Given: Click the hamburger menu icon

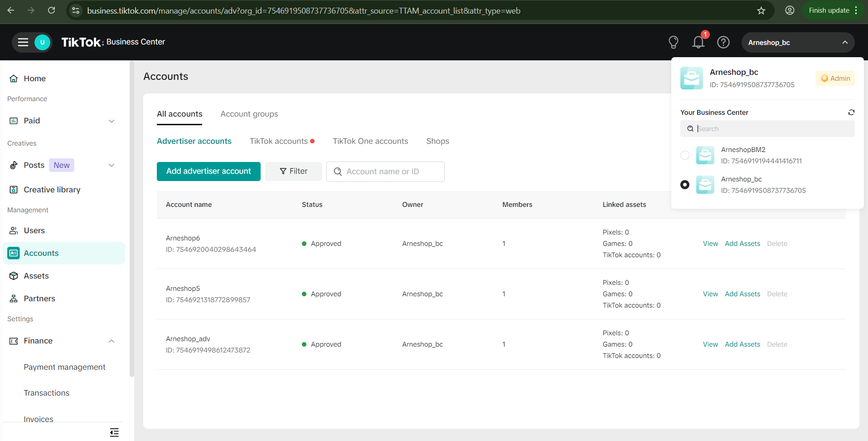Looking at the screenshot, I should [x=23, y=42].
